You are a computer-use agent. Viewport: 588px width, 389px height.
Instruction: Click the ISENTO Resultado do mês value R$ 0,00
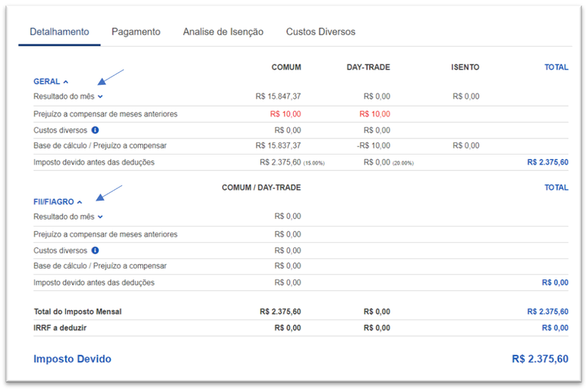coord(466,96)
